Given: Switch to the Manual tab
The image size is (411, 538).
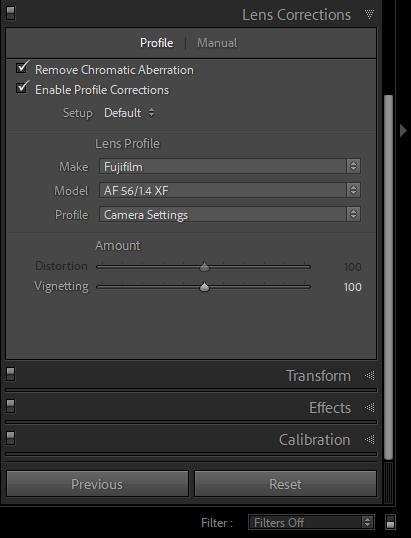Looking at the screenshot, I should pos(217,43).
